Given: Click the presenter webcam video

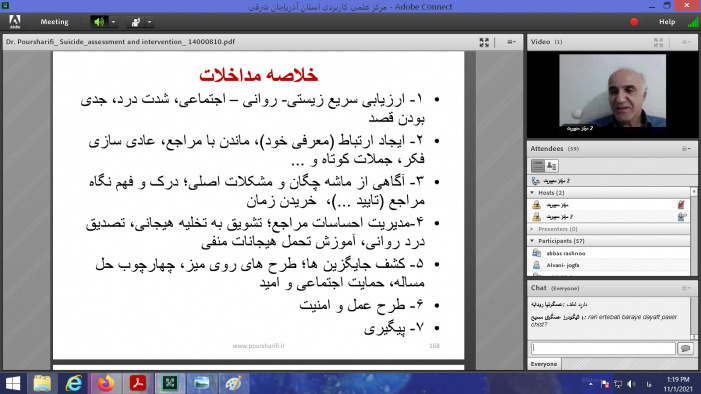Looking at the screenshot, I should tap(612, 93).
